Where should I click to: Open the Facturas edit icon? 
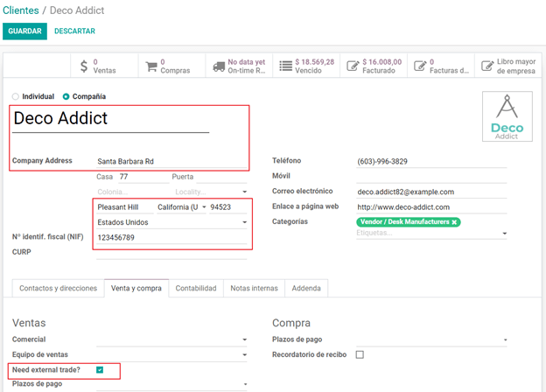(419, 66)
